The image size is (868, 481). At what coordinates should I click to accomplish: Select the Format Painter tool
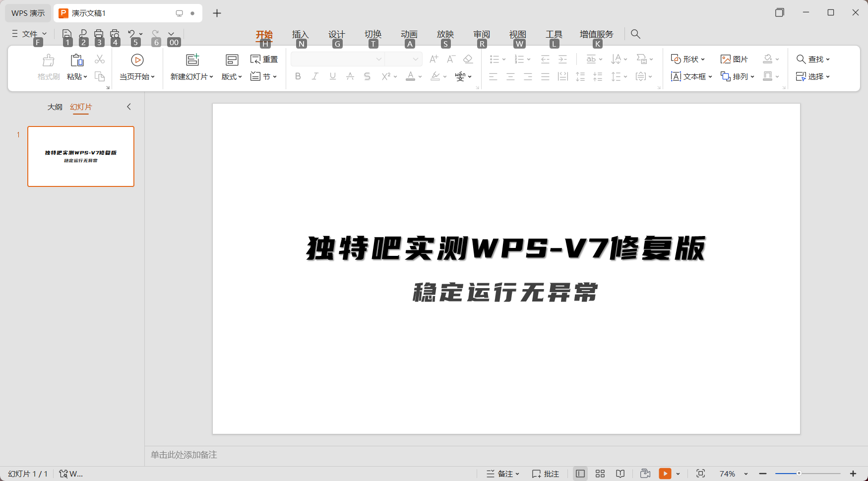[x=48, y=66]
